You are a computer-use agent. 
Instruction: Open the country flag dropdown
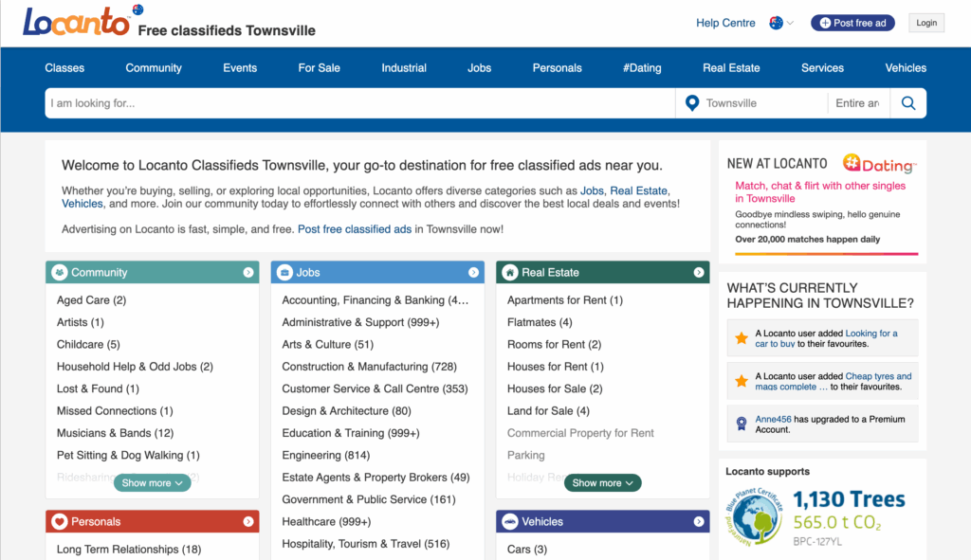click(781, 23)
